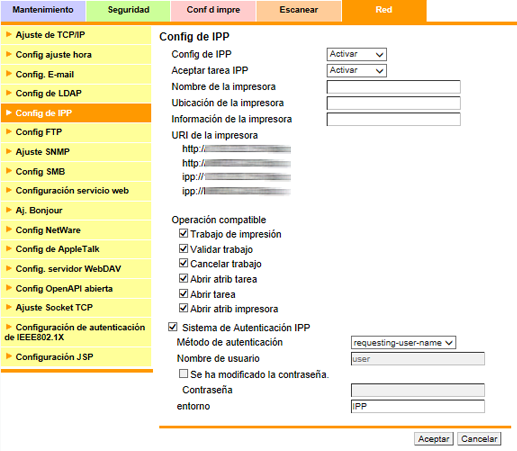Screen dimensions: 517x451
Task: Click the second ipp printer URI
Action: pyautogui.click(x=236, y=191)
